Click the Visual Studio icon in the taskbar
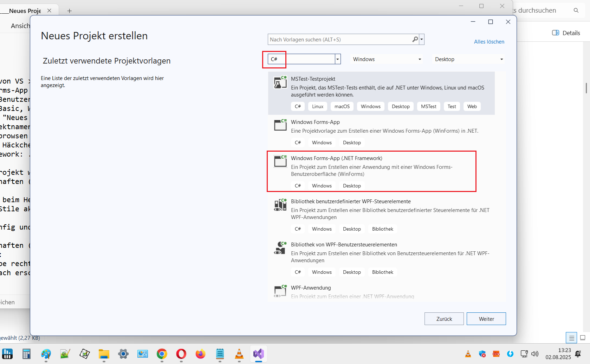This screenshot has width=590, height=364. 258,354
